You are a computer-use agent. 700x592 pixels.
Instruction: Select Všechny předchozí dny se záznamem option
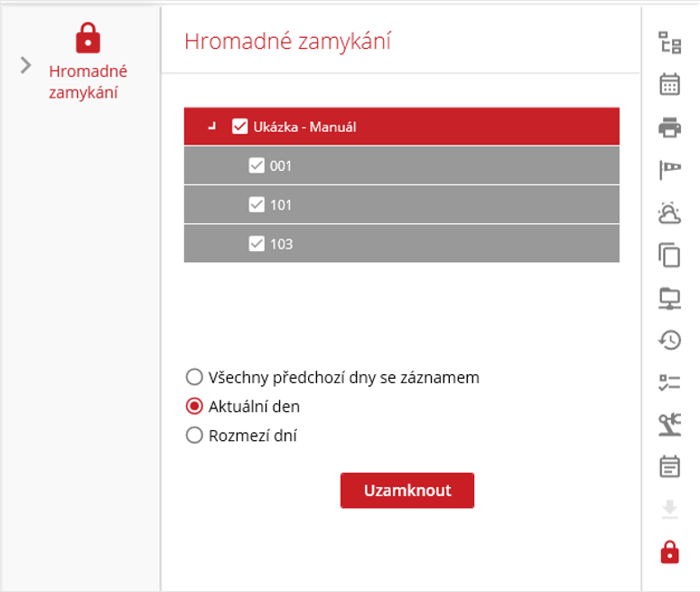[x=194, y=377]
